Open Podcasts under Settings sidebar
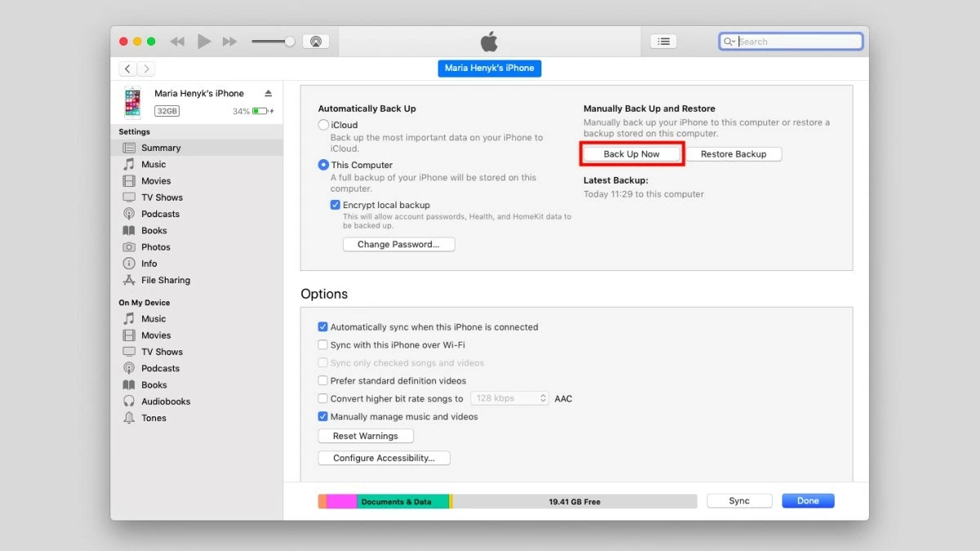Viewport: 980px width, 551px height. pyautogui.click(x=160, y=214)
